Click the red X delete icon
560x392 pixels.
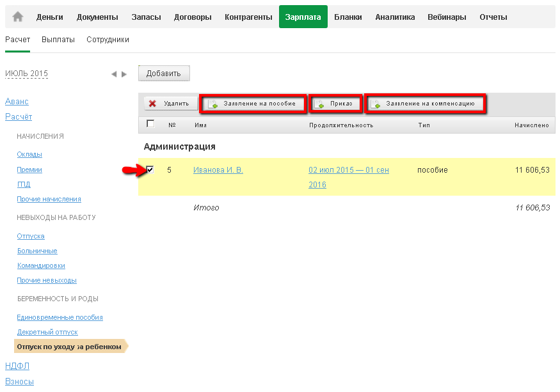(x=152, y=104)
